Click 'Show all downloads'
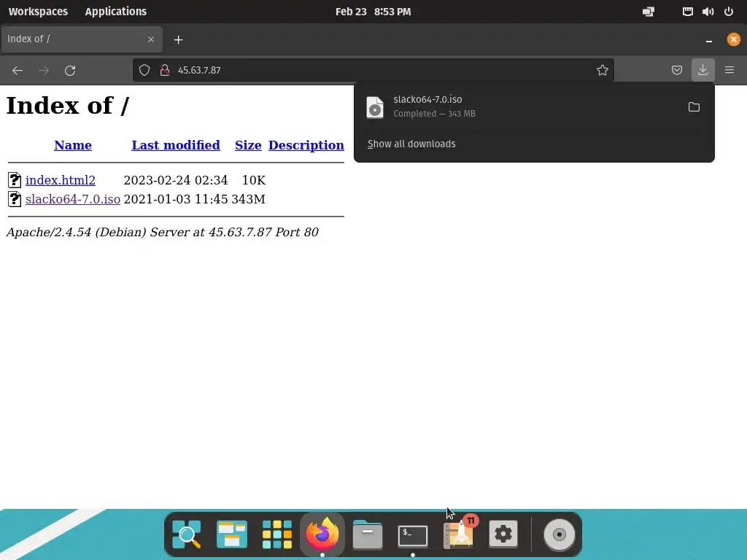Viewport: 747px width, 560px height. 411,144
